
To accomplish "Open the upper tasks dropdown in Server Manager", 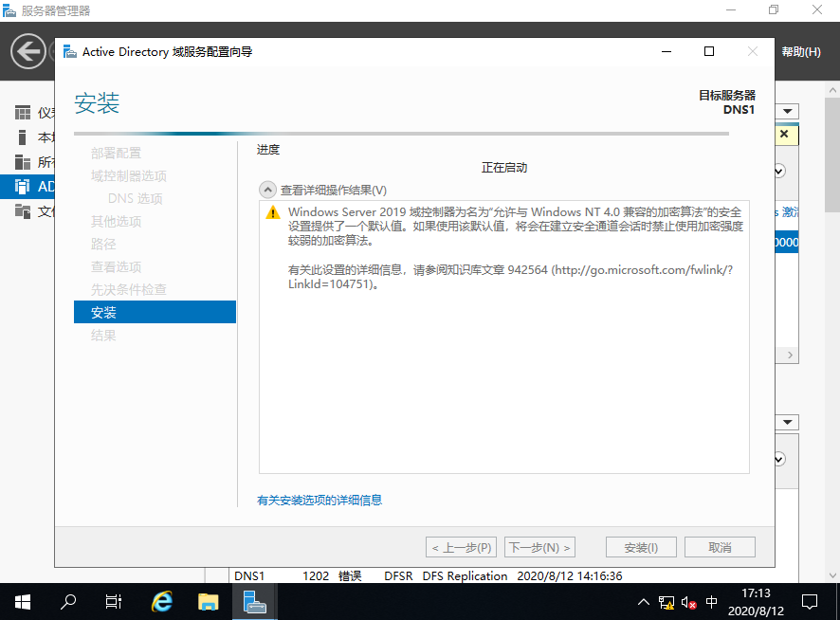I will point(788,112).
